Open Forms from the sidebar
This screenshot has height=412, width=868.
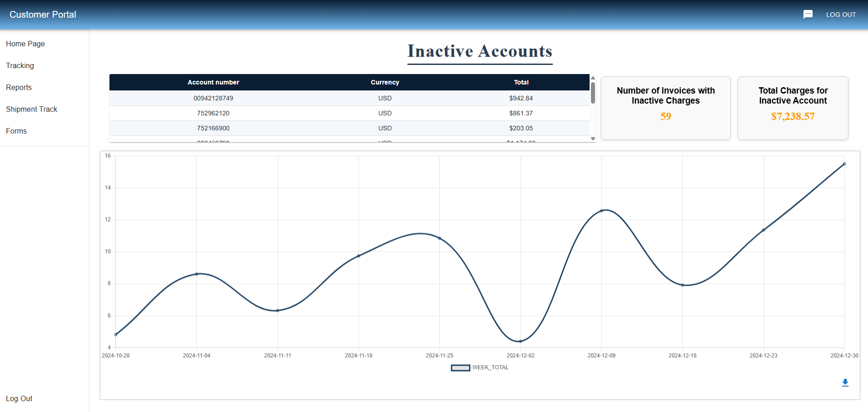pyautogui.click(x=16, y=131)
